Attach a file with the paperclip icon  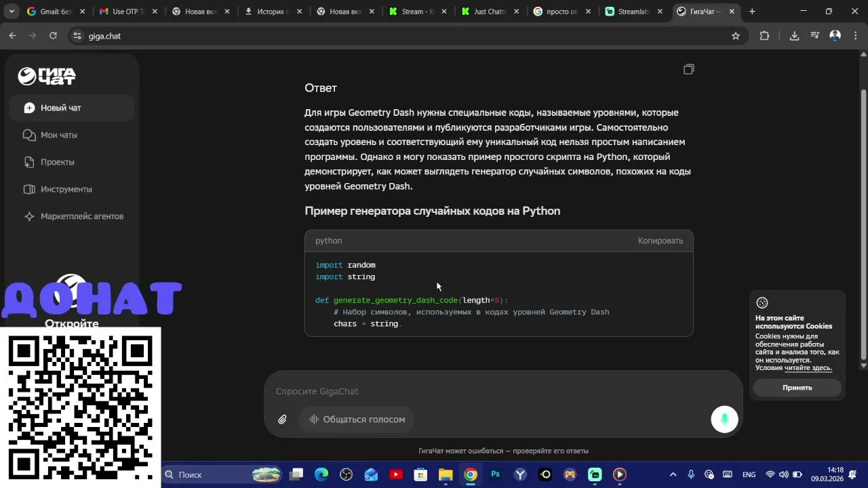pos(282,420)
